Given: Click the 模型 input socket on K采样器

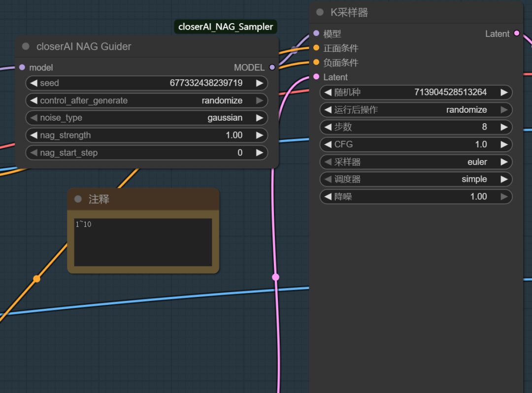Looking at the screenshot, I should [x=316, y=33].
